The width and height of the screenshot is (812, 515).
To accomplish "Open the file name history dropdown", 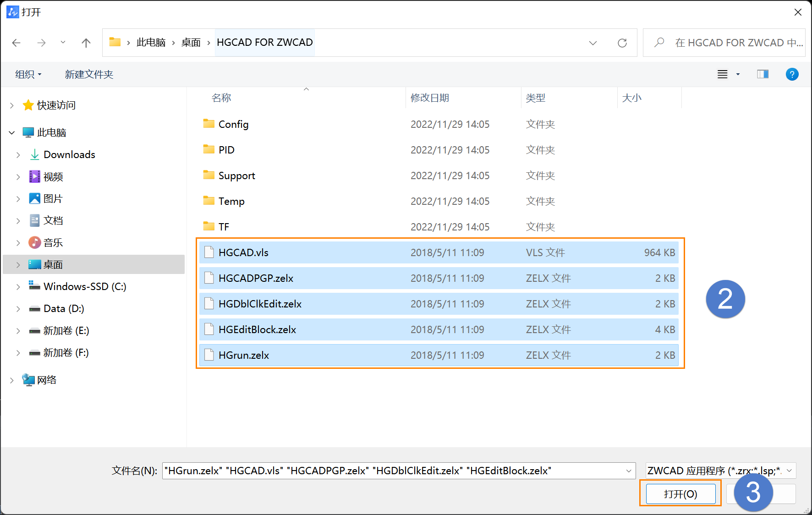I will click(629, 471).
